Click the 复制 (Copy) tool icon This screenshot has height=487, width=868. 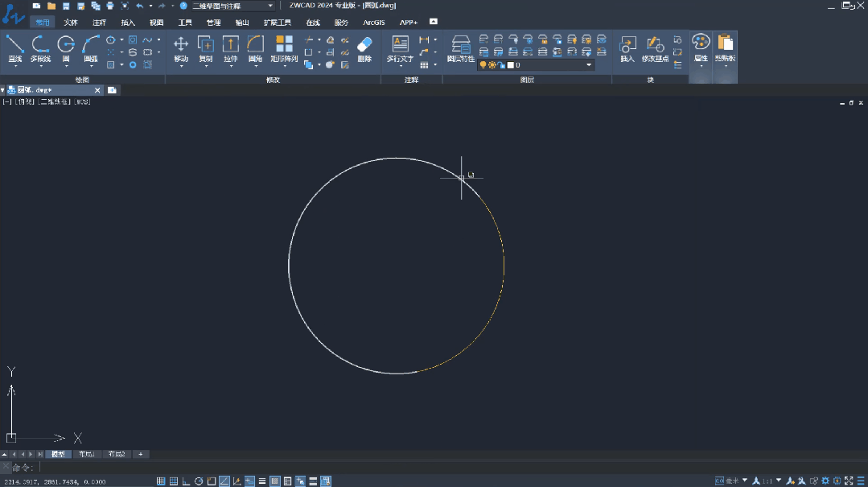coord(206,45)
